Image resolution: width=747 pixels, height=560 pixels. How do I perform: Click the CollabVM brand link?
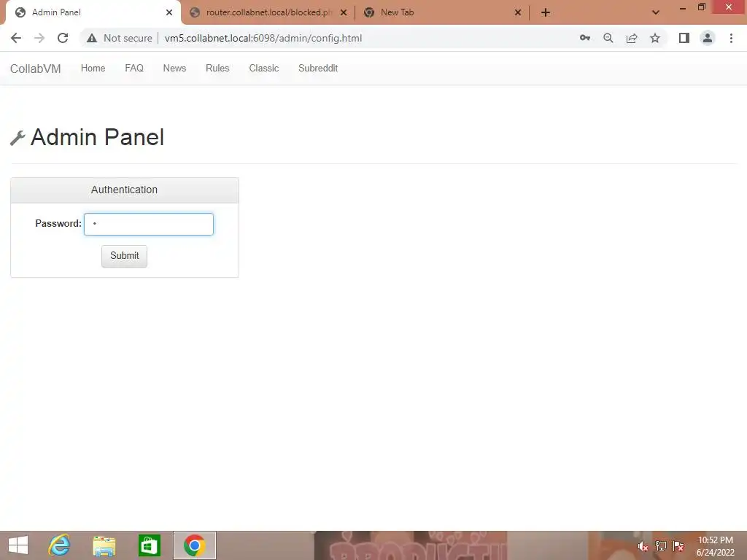pyautogui.click(x=35, y=69)
